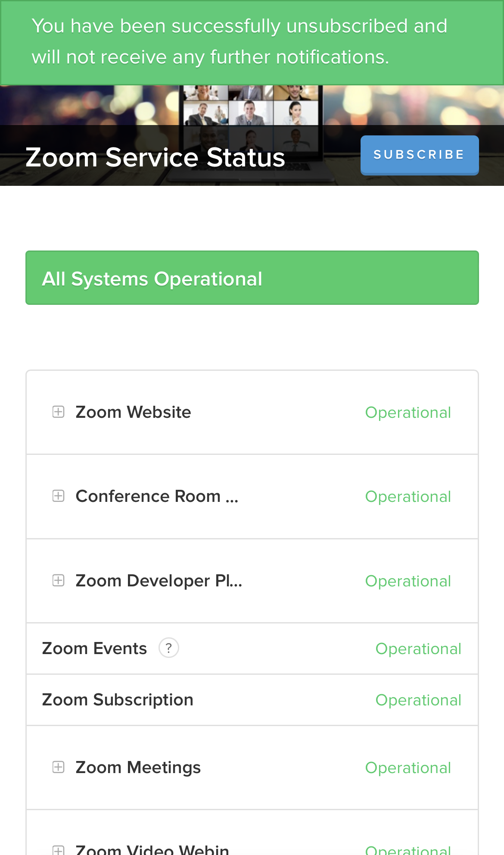Select the Zoom Website label
Screen dimensions: 504x855
134,412
